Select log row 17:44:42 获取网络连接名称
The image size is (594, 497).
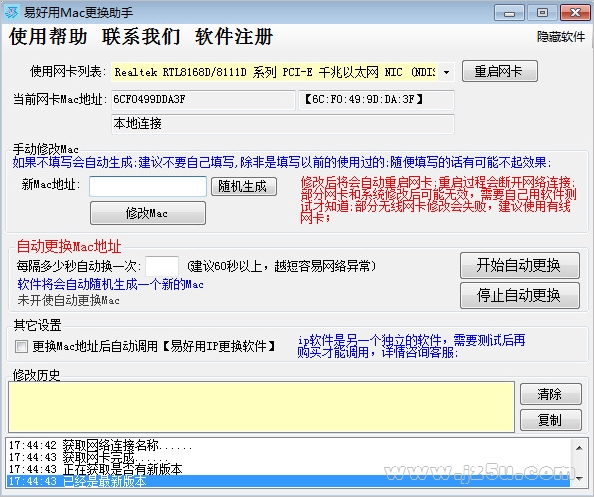coord(288,445)
